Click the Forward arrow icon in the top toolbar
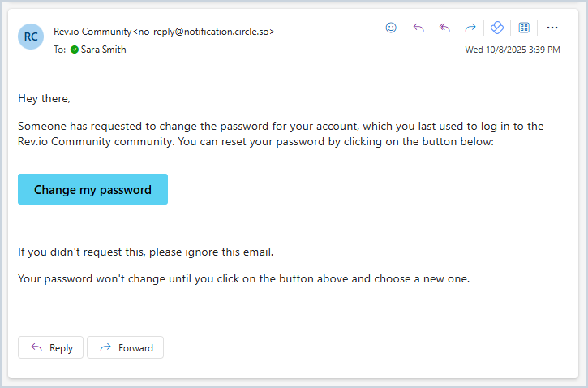The width and height of the screenshot is (588, 388). click(x=470, y=28)
